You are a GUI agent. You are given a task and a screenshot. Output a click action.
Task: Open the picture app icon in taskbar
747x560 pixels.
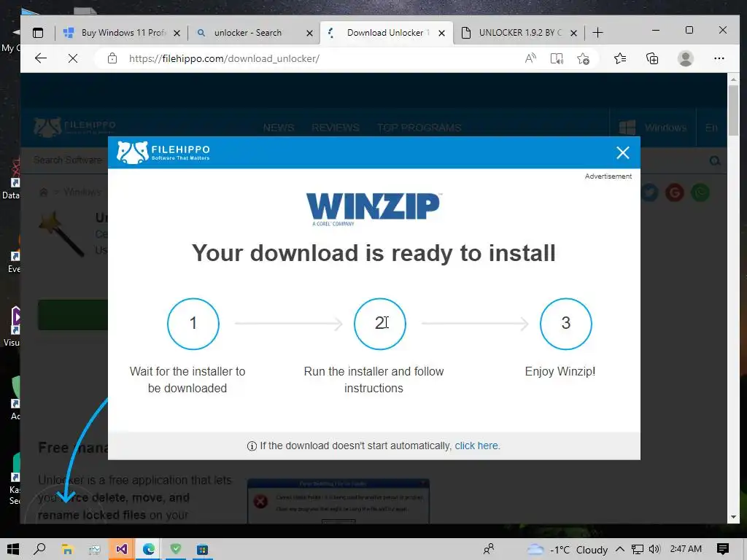94,550
